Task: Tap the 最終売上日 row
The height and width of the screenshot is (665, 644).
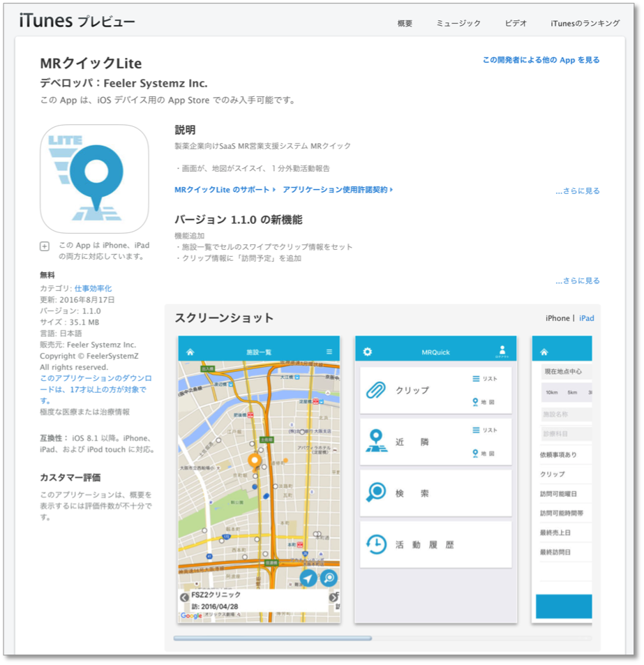Action: point(566,532)
